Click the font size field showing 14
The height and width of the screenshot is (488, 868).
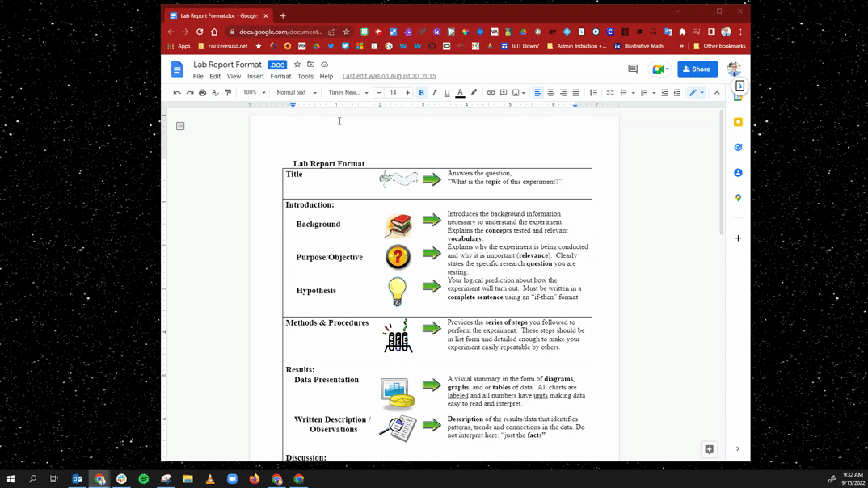393,92
